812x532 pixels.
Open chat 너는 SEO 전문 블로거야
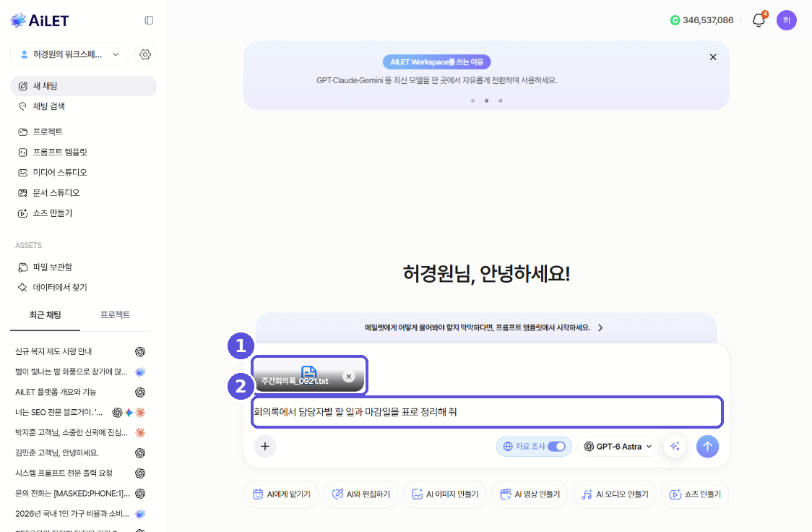(x=80, y=412)
